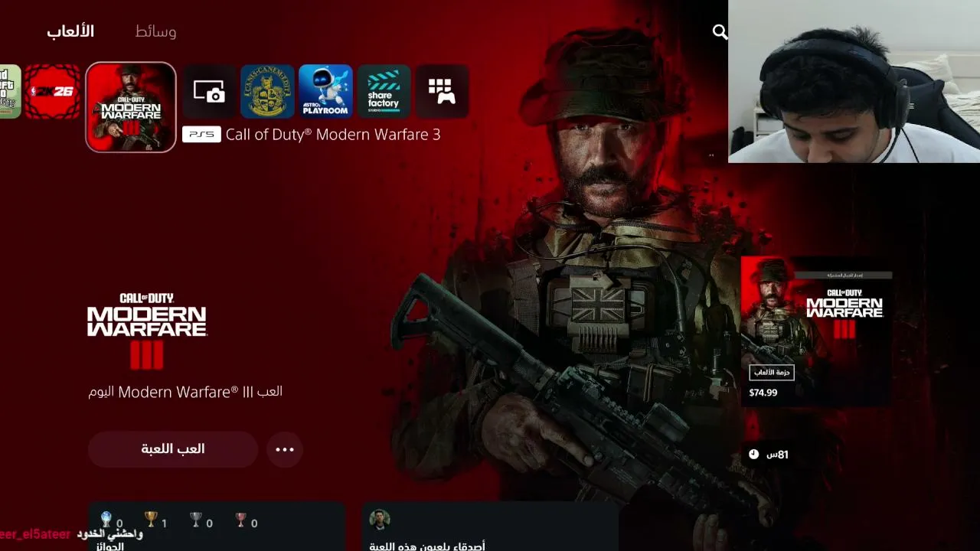Click the PS5 platform badge
980x551 pixels.
(201, 135)
